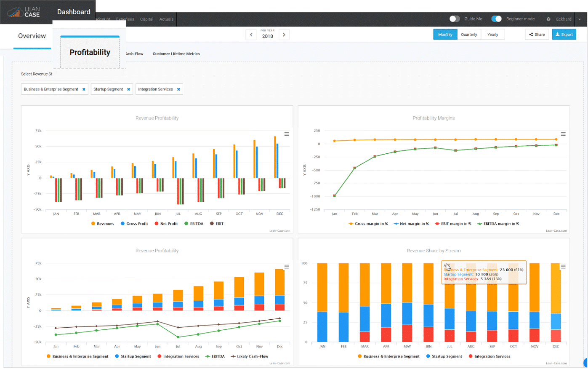Remove the Startup Segment tag

[128, 89]
